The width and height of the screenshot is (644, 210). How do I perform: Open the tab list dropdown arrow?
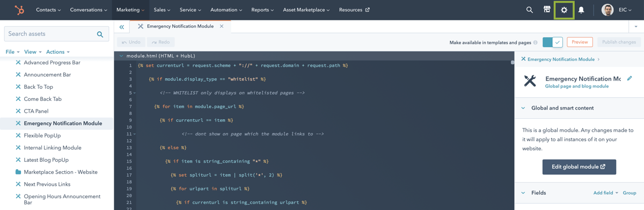(636, 26)
